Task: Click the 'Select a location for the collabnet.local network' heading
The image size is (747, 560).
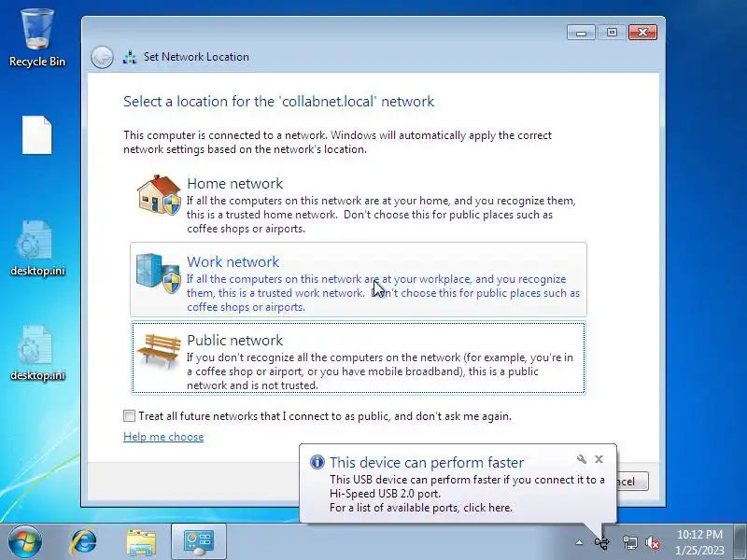Action: [x=278, y=102]
